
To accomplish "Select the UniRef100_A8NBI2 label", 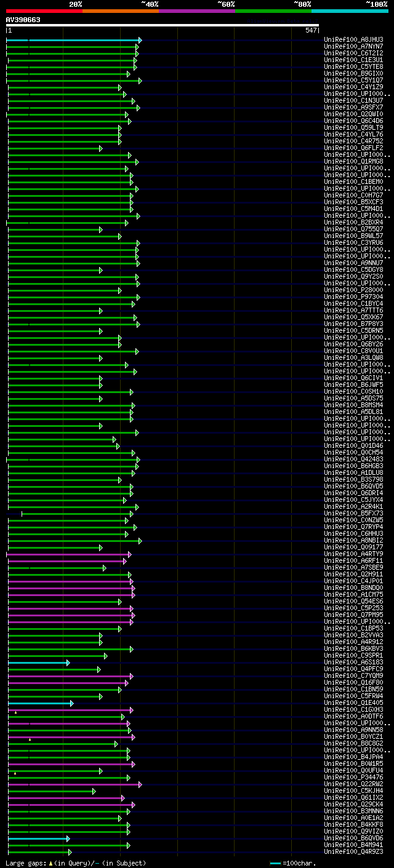I will click(354, 540).
